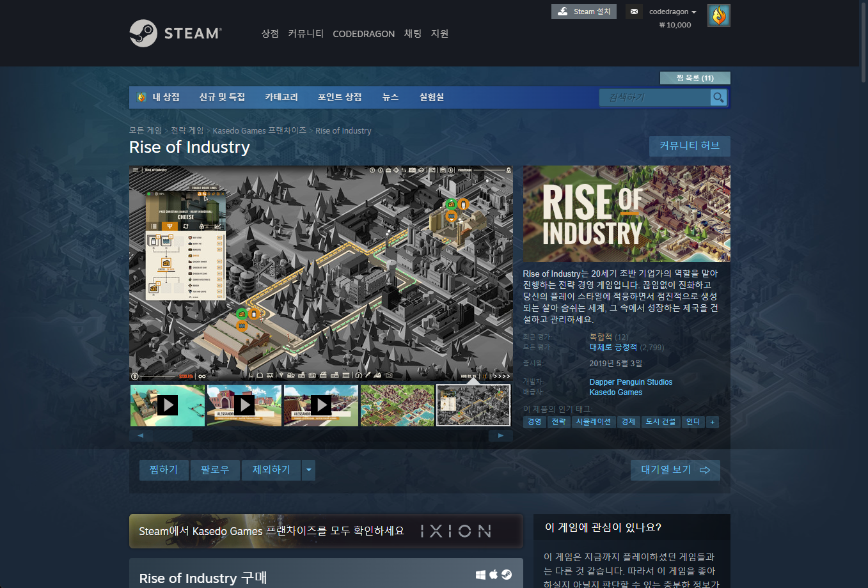
Task: Play the second Alessandro trailer thumbnail
Action: click(x=244, y=405)
